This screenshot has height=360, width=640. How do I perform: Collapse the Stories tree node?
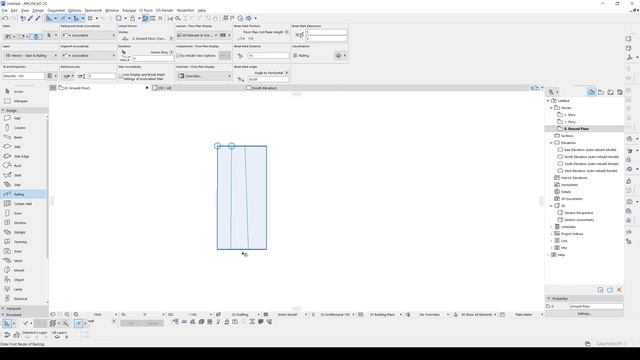tap(551, 108)
